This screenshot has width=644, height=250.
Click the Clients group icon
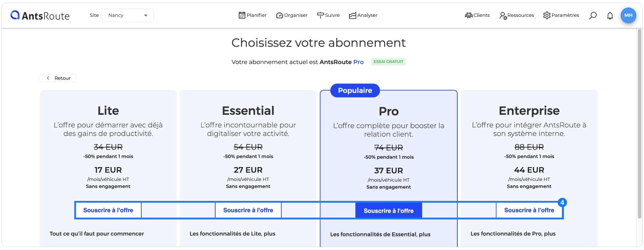coord(469,16)
